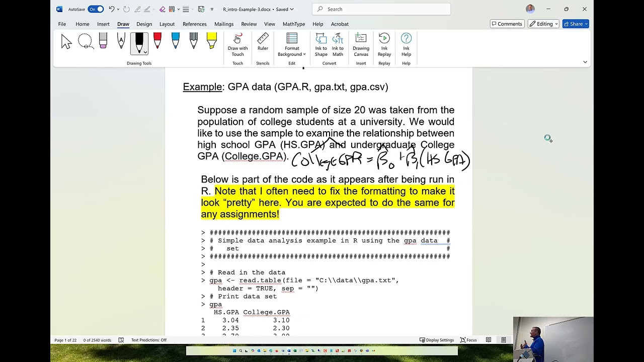Go to the References tab
This screenshot has height=362, width=644.
195,24
